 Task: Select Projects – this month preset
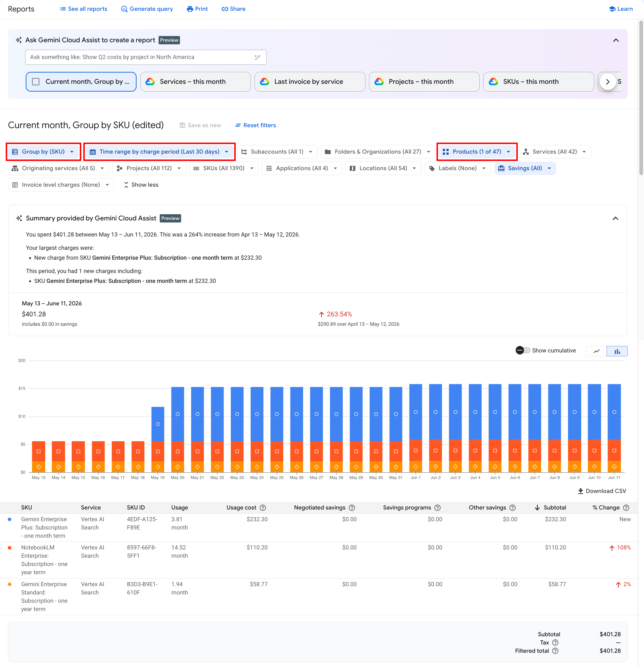coord(424,82)
